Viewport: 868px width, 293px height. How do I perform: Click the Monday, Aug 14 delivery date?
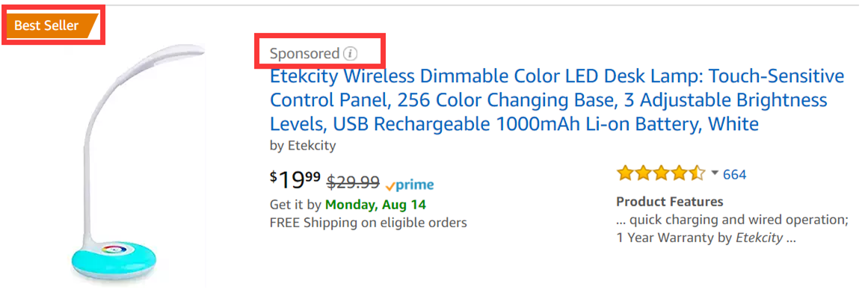click(376, 204)
